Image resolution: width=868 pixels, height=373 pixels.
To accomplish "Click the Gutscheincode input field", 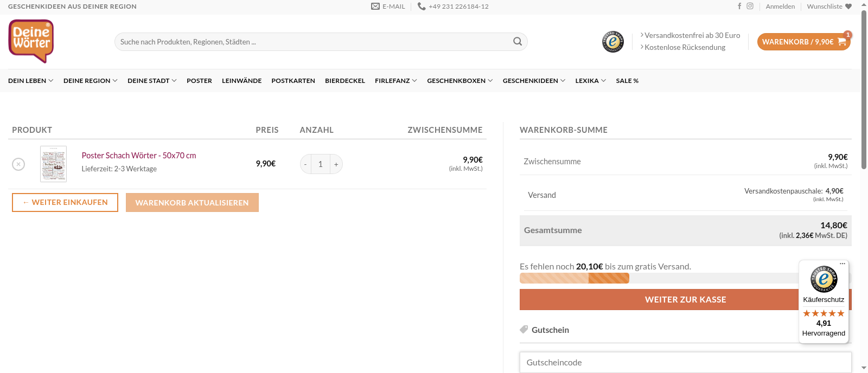I will click(x=685, y=362).
